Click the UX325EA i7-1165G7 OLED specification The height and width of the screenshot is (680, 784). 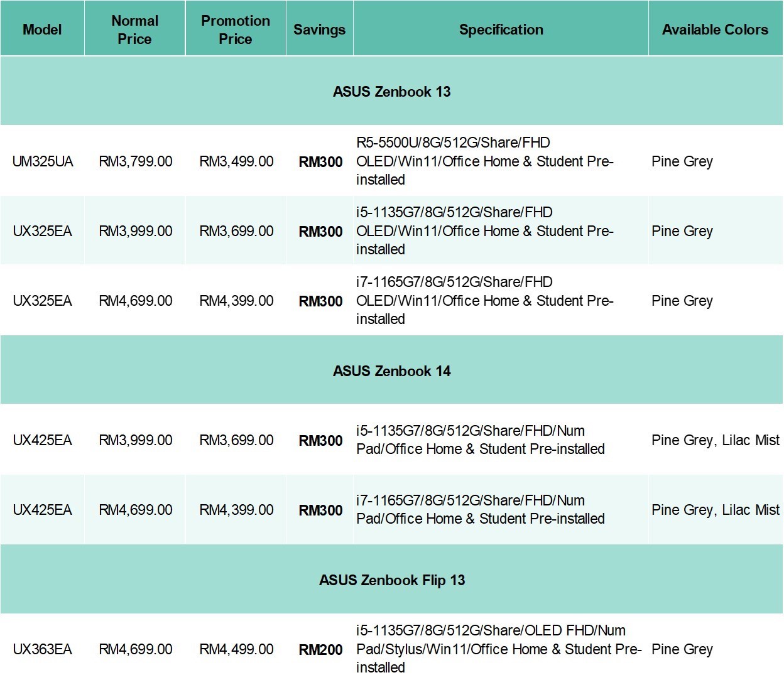tap(485, 301)
